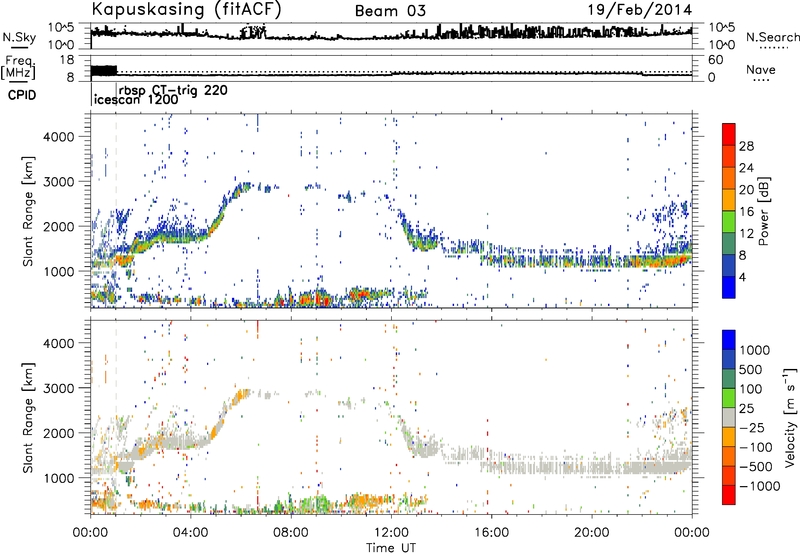Image resolution: width=800 pixels, height=554 pixels.
Task: Click the grey velocity band near 20:00
Action: [592, 467]
